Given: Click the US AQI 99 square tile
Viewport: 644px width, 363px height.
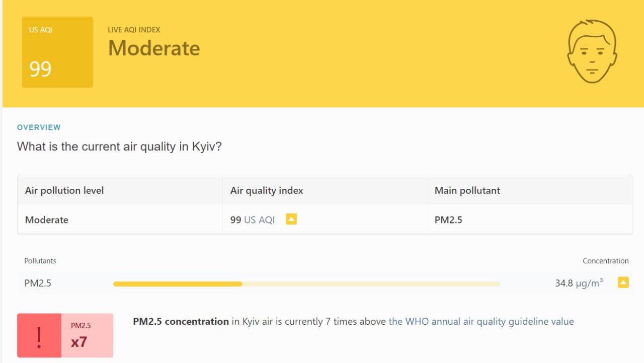Looking at the screenshot, I should tap(57, 52).
